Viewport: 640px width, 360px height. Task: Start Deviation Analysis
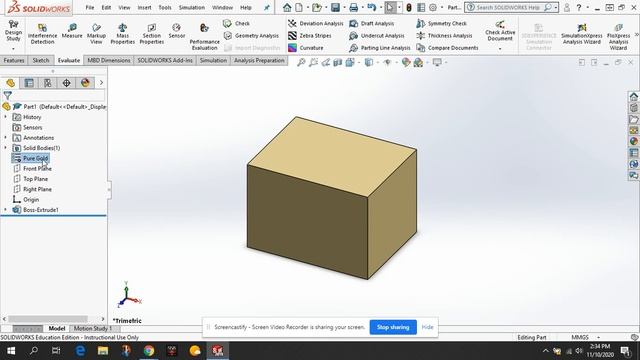[316, 24]
